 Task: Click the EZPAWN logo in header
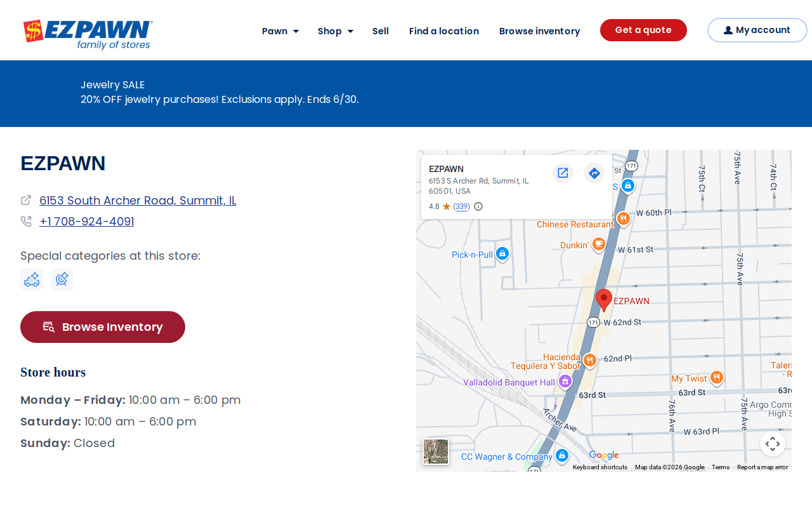point(88,34)
